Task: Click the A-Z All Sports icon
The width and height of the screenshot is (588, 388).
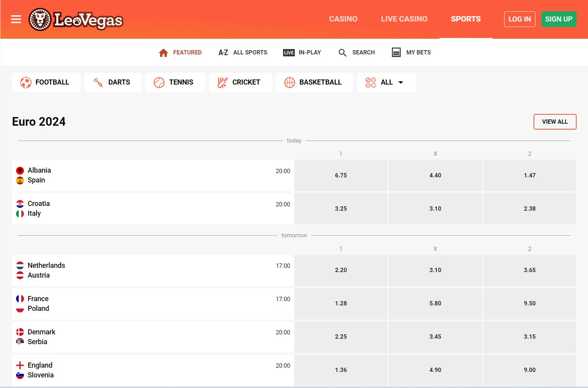Action: pyautogui.click(x=223, y=52)
